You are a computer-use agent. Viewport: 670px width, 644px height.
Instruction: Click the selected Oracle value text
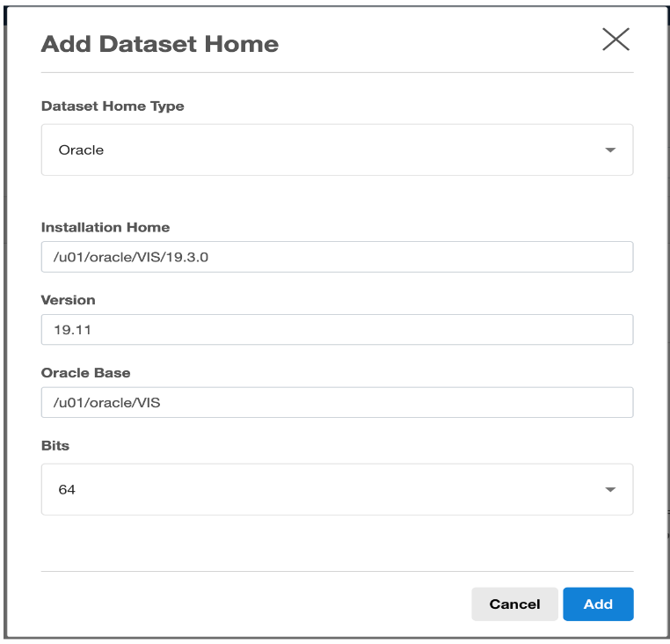[x=81, y=150]
